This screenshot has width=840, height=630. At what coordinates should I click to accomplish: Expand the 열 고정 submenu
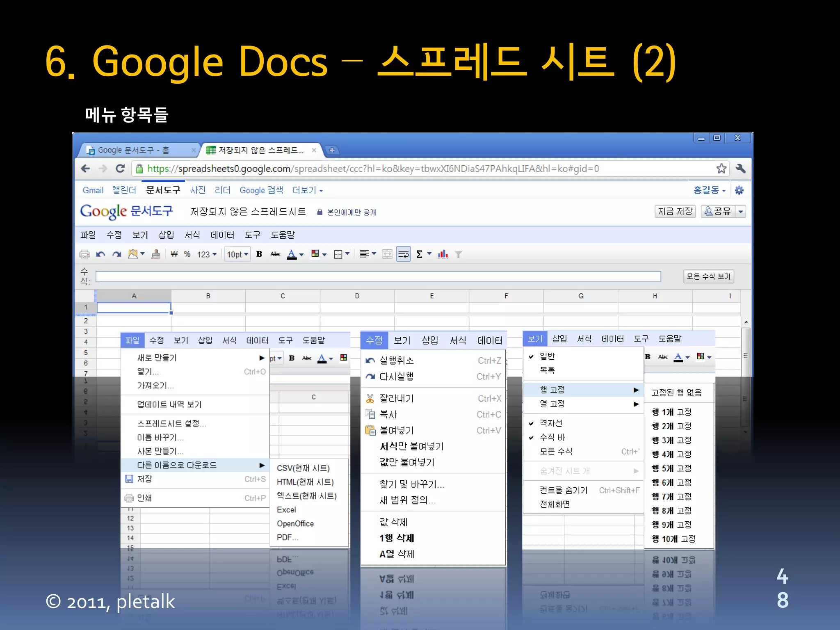tap(584, 404)
